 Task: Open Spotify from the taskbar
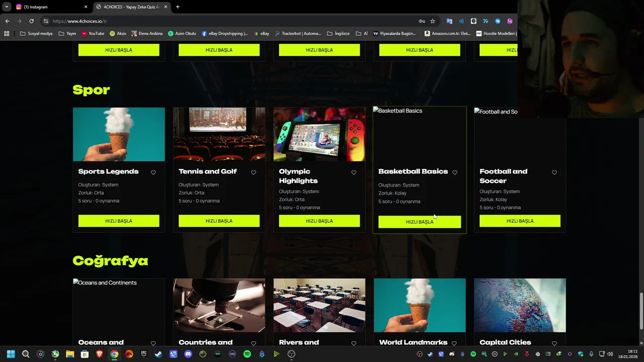(x=247, y=354)
